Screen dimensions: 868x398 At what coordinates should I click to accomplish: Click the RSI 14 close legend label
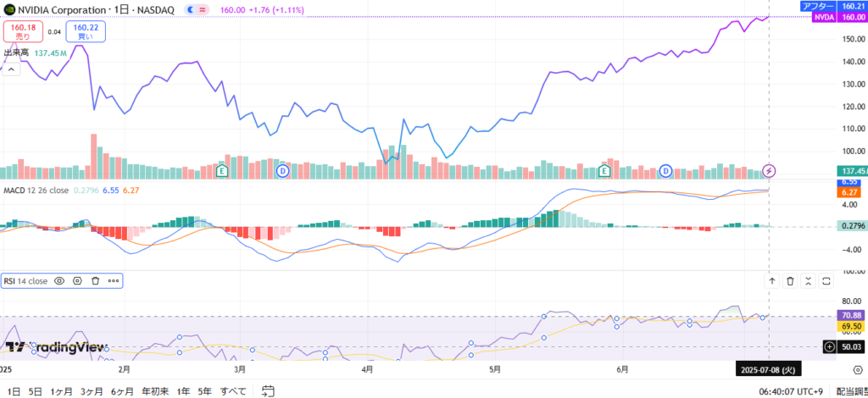pyautogui.click(x=25, y=281)
